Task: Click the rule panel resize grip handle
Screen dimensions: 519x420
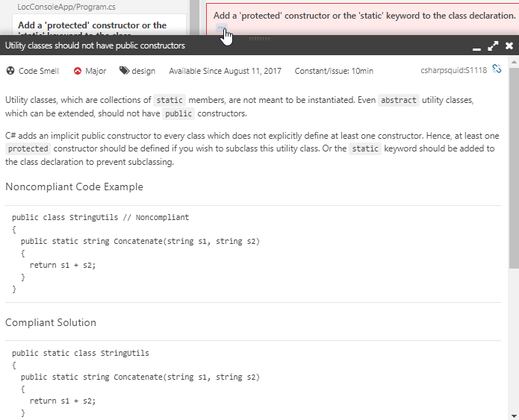Action: [259, 39]
